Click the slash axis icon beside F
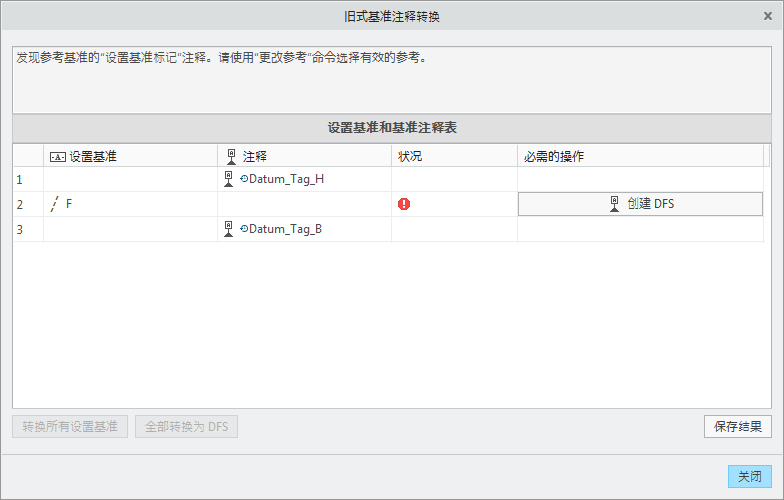This screenshot has width=784, height=500. 54,204
